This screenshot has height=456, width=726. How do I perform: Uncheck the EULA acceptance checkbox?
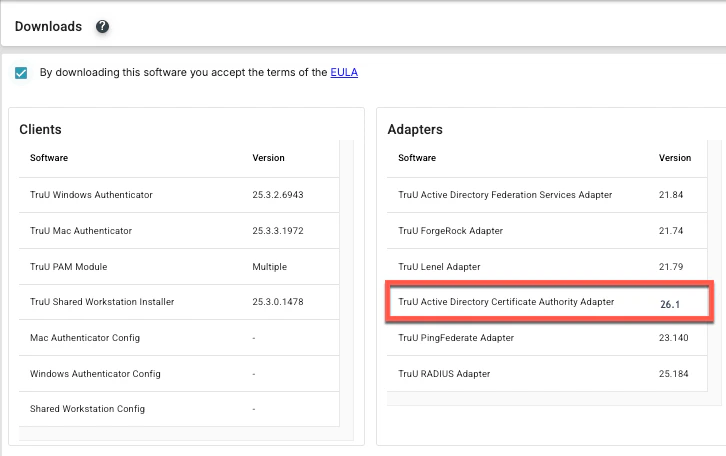(21, 73)
